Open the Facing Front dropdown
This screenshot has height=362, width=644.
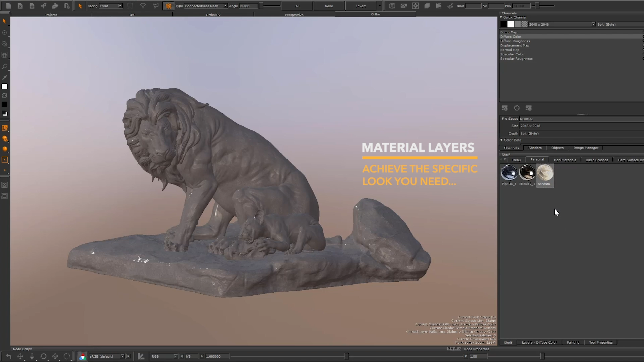tap(111, 6)
